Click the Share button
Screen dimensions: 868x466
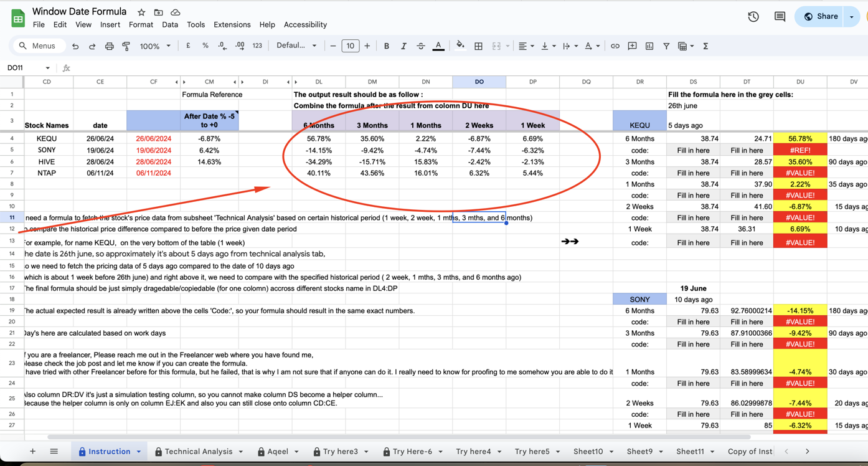click(x=821, y=17)
